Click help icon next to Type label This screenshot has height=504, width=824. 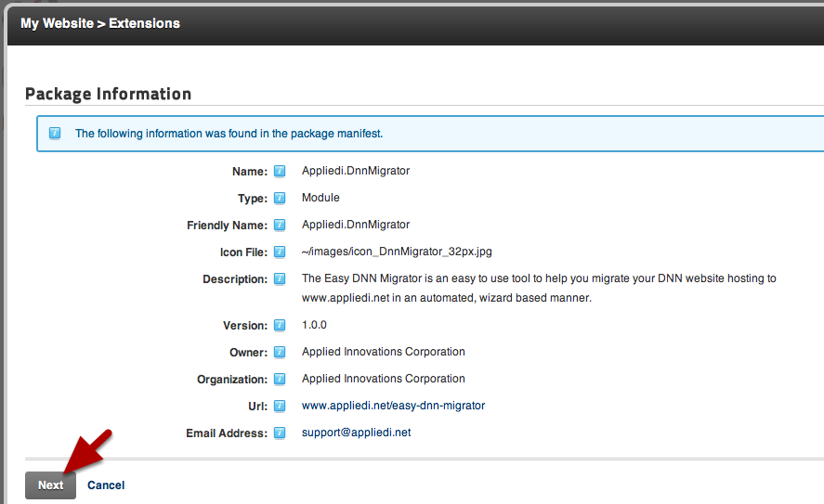click(280, 198)
